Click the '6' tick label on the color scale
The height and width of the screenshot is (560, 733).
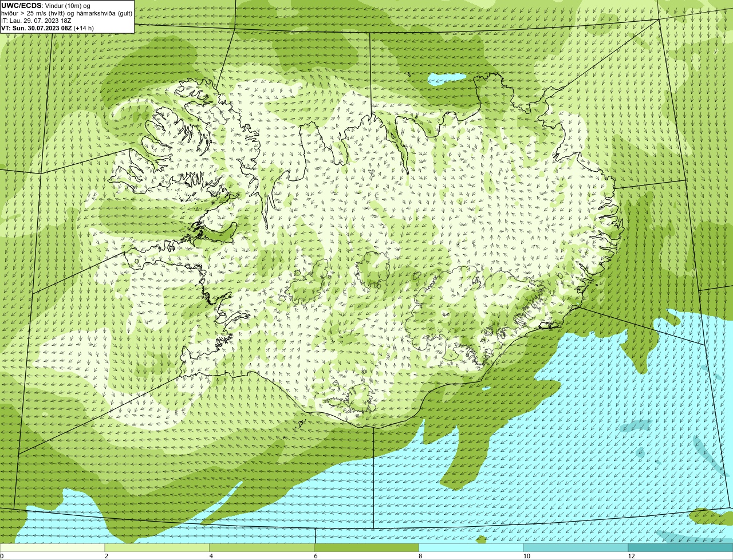tap(316, 556)
